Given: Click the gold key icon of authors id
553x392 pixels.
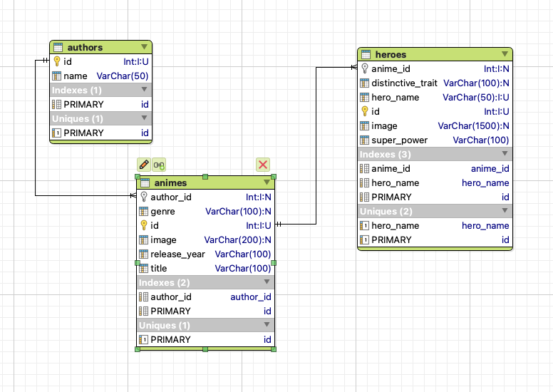Looking at the screenshot, I should click(57, 61).
